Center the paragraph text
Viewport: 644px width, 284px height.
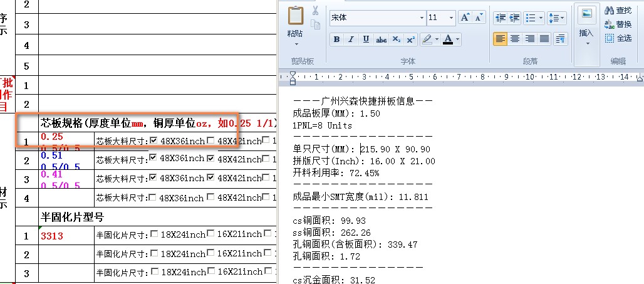coord(515,39)
